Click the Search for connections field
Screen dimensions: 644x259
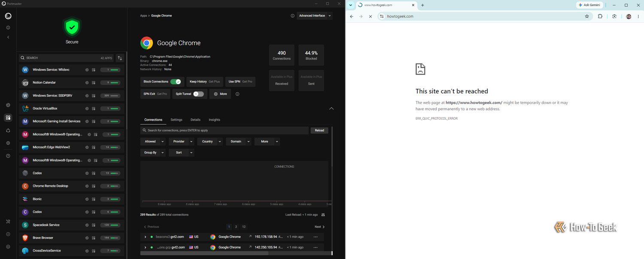224,130
